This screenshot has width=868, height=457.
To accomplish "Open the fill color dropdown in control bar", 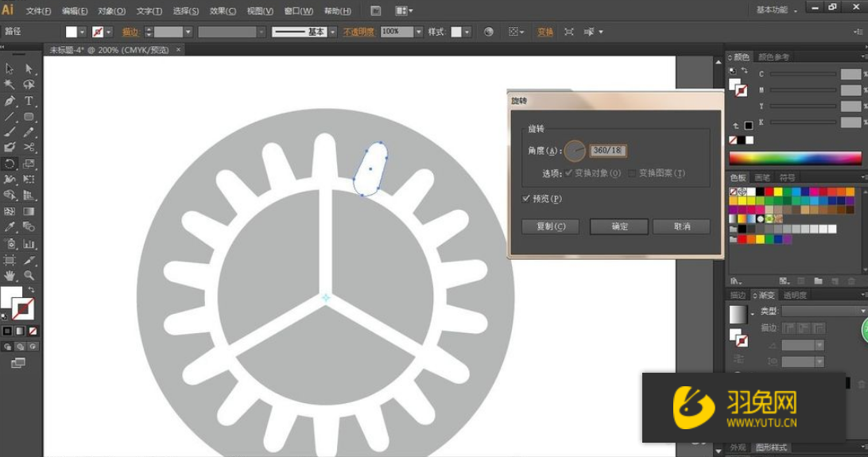I will click(x=82, y=32).
